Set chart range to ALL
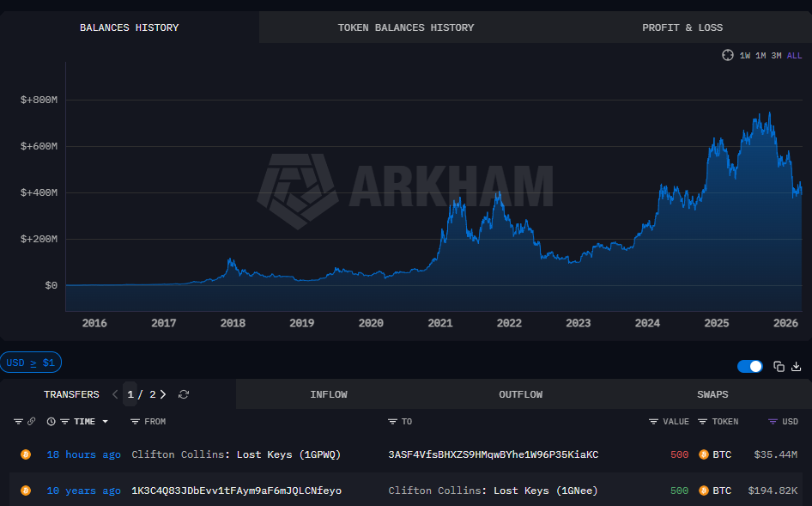 (794, 56)
